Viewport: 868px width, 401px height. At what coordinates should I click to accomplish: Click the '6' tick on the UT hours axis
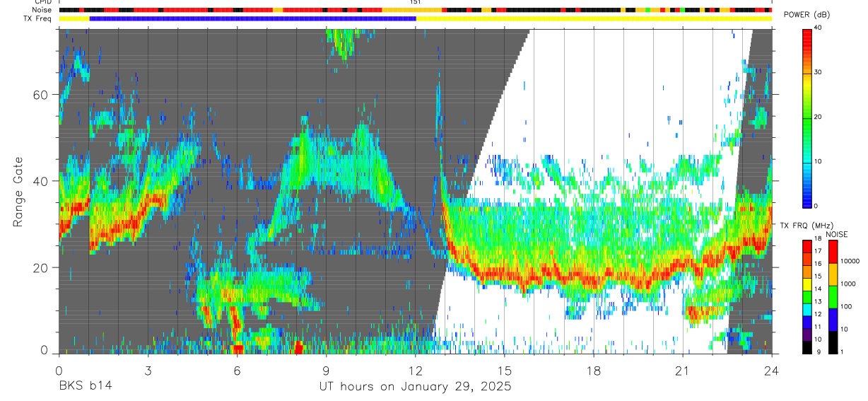pyautogui.click(x=237, y=371)
